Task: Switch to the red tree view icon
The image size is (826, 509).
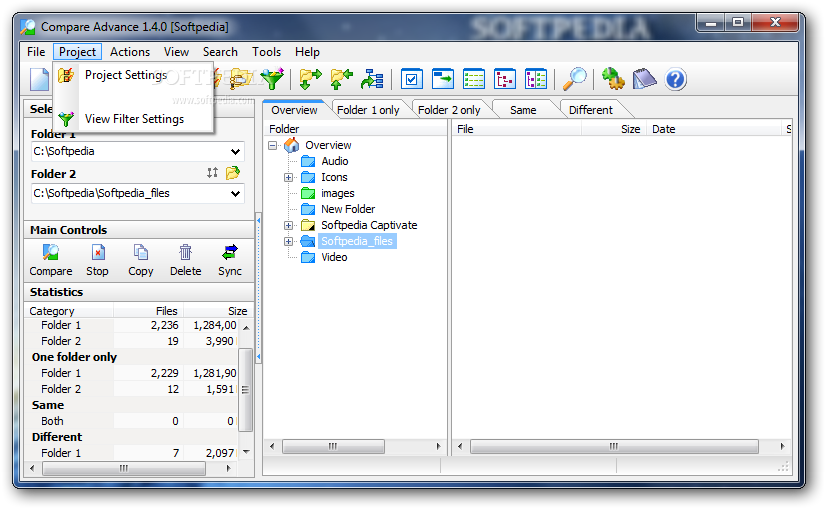Action: 505,80
